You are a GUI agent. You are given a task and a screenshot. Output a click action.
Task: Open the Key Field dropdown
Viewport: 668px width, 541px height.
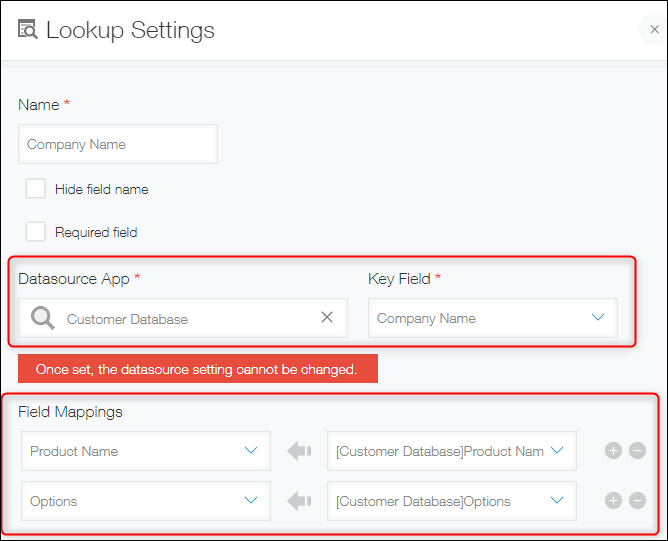[x=492, y=318]
